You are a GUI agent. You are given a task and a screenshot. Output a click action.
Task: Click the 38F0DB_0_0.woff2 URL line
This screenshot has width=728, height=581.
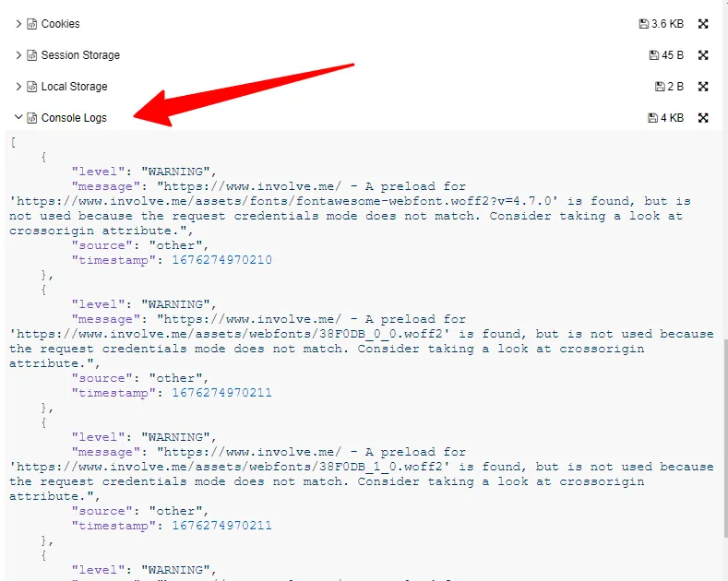point(361,334)
